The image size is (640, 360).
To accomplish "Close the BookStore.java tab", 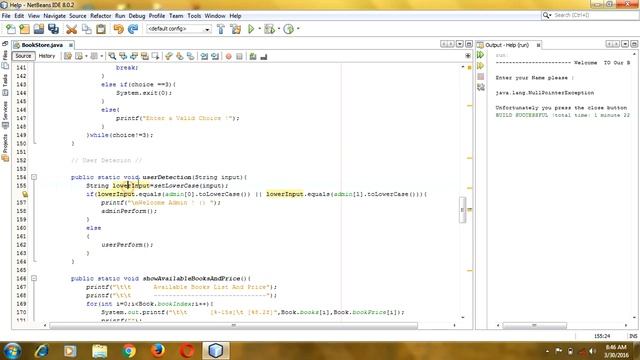I will (x=71, y=45).
